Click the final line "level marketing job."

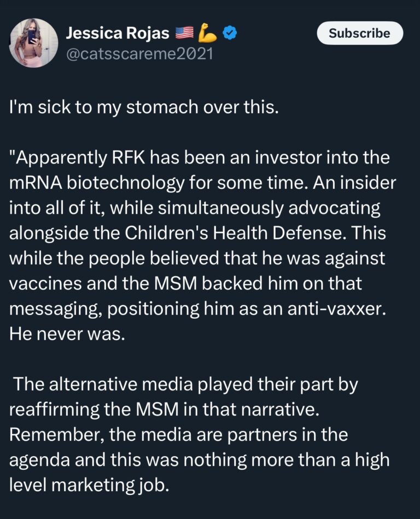point(89,486)
